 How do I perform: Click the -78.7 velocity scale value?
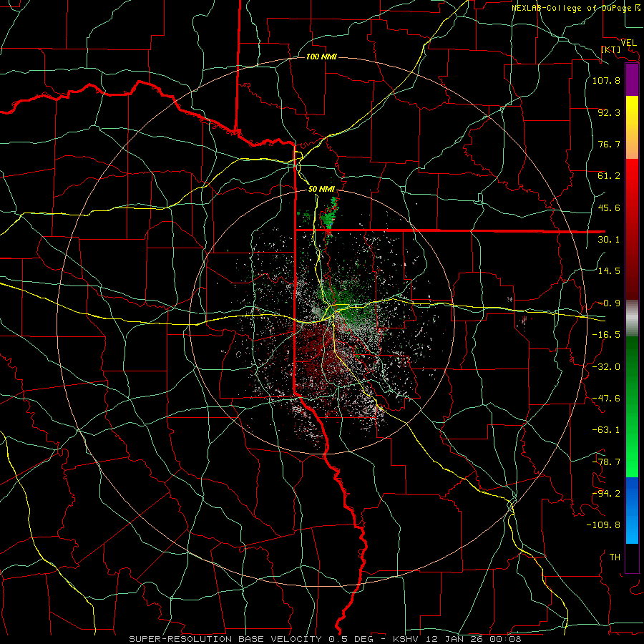606,462
